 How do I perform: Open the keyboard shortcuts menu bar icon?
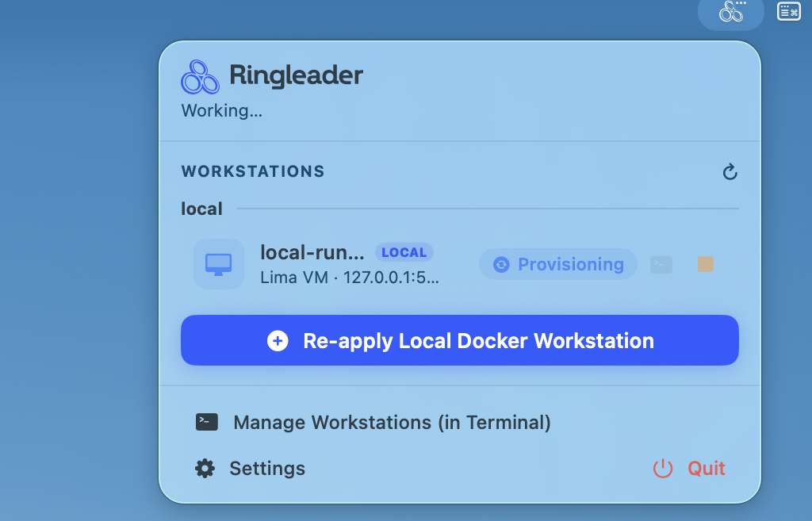click(x=789, y=11)
